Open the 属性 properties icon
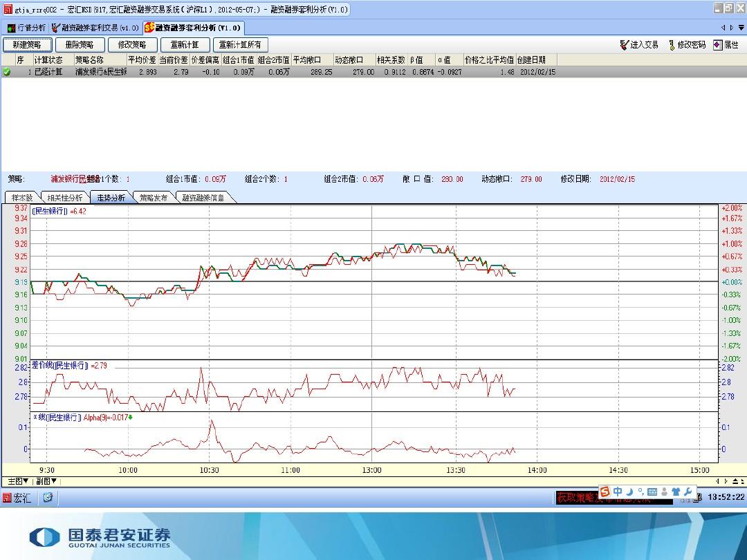 [x=717, y=45]
